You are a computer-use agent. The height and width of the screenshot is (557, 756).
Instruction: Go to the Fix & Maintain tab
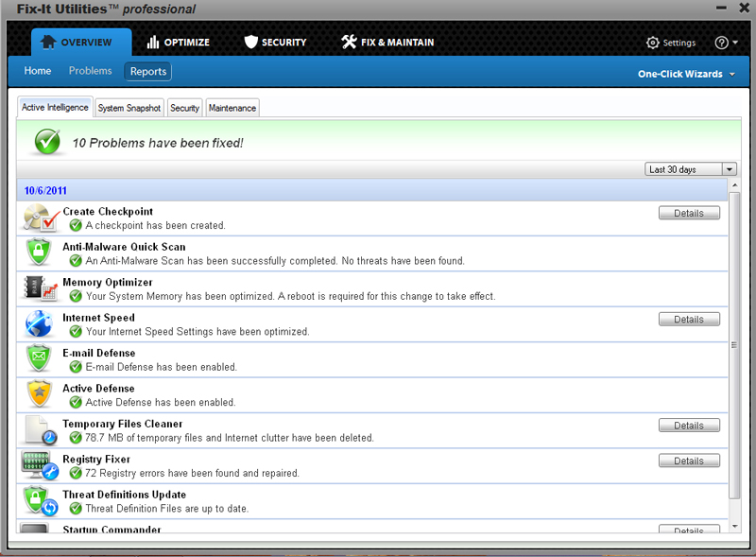point(387,43)
